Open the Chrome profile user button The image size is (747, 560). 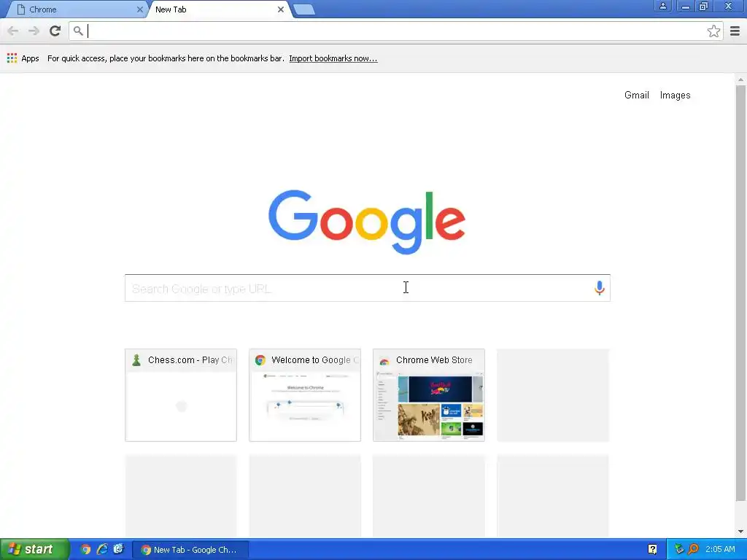[662, 6]
